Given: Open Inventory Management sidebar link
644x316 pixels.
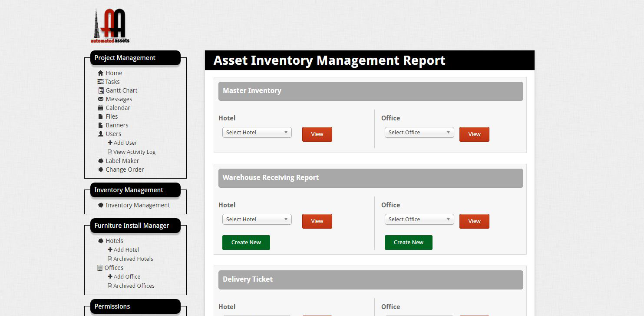Looking at the screenshot, I should click(138, 205).
